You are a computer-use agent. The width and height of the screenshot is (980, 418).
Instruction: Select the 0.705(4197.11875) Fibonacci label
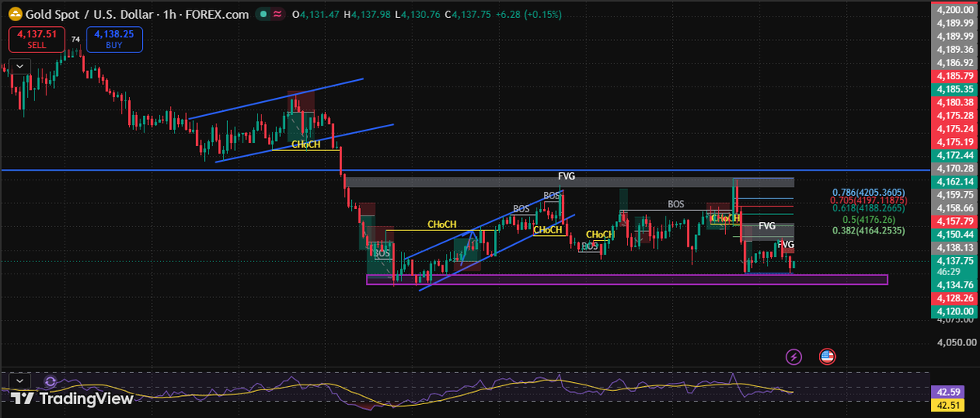pyautogui.click(x=868, y=200)
